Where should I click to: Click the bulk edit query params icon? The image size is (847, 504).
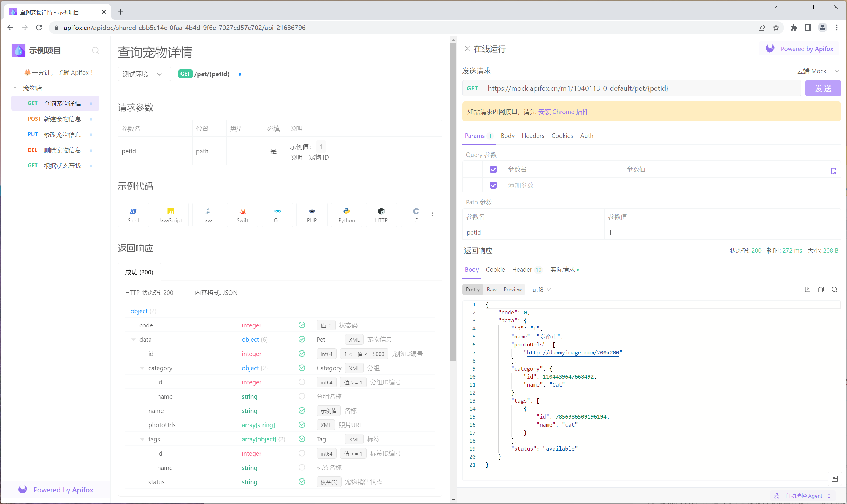pos(833,171)
